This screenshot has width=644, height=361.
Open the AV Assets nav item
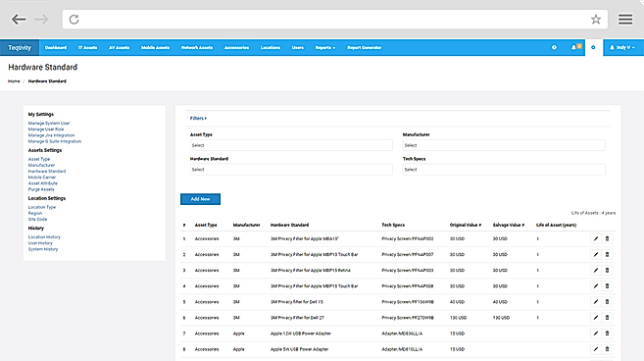click(x=120, y=48)
